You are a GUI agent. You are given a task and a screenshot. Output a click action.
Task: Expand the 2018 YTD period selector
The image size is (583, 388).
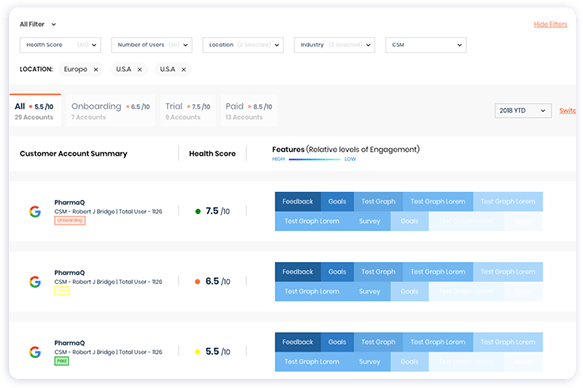click(523, 111)
